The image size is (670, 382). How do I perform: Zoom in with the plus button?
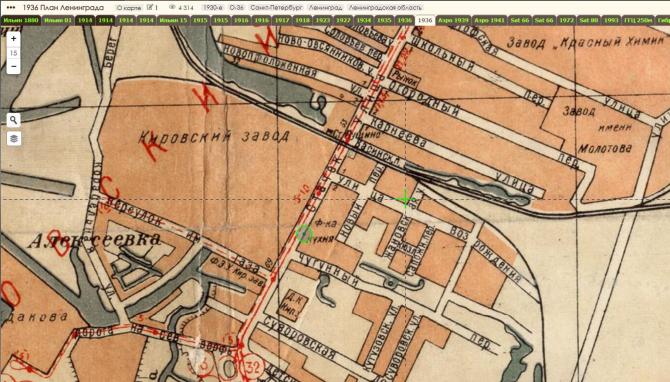[13, 39]
